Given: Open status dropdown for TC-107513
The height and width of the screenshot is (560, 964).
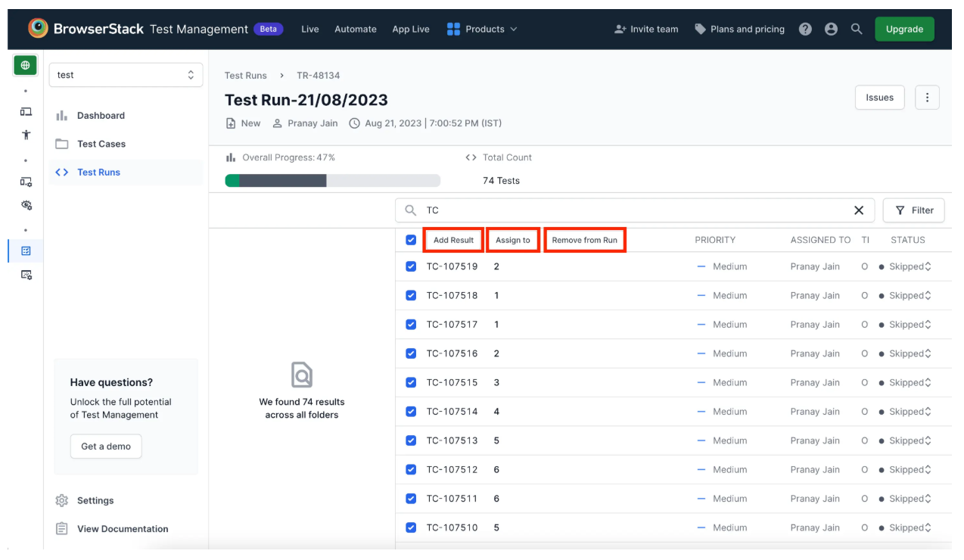Looking at the screenshot, I should 905,440.
